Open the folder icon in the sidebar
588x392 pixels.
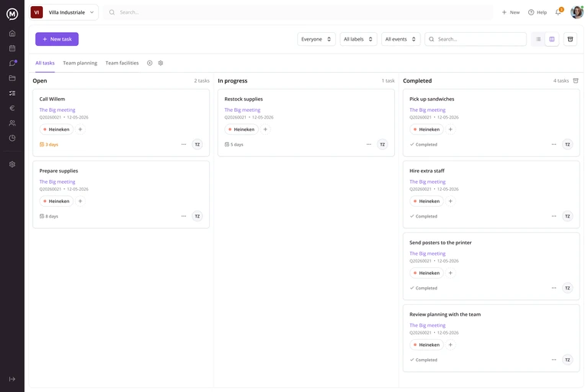coord(12,78)
